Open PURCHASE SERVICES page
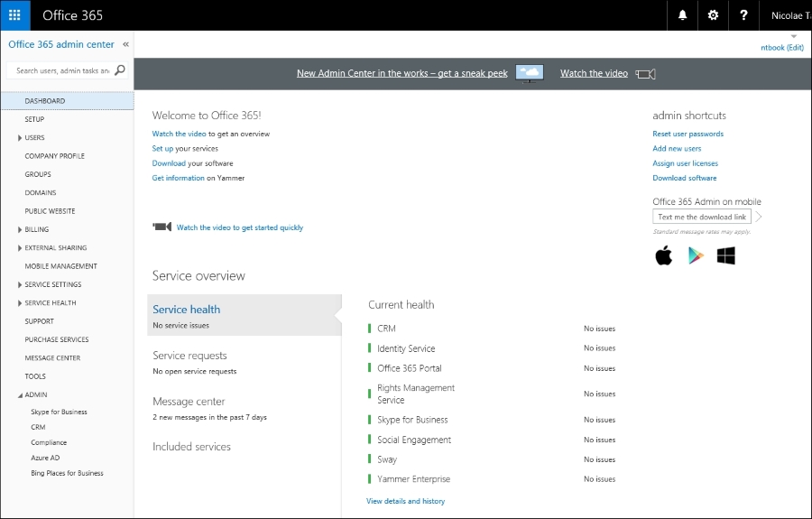The height and width of the screenshot is (519, 812). click(57, 339)
